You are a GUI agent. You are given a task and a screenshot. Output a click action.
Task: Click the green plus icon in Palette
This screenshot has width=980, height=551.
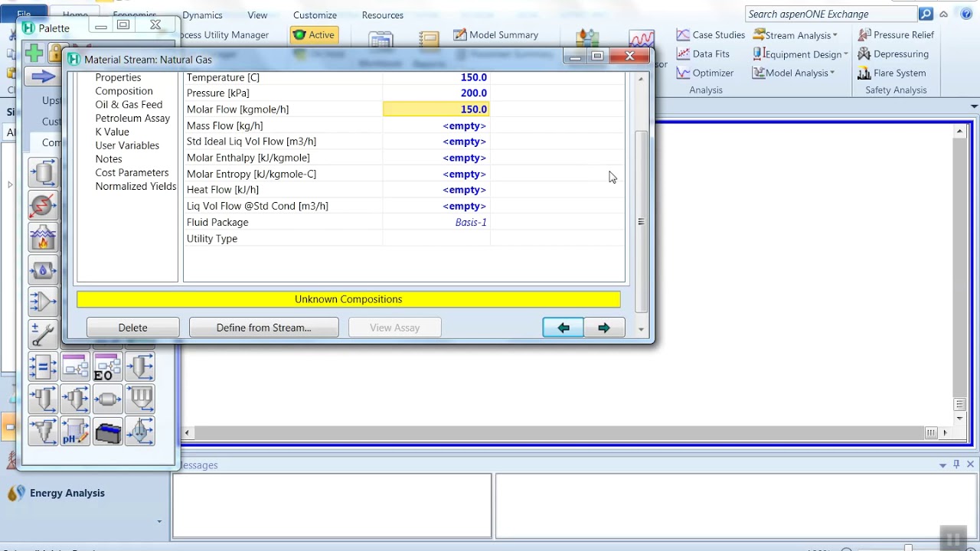point(34,53)
